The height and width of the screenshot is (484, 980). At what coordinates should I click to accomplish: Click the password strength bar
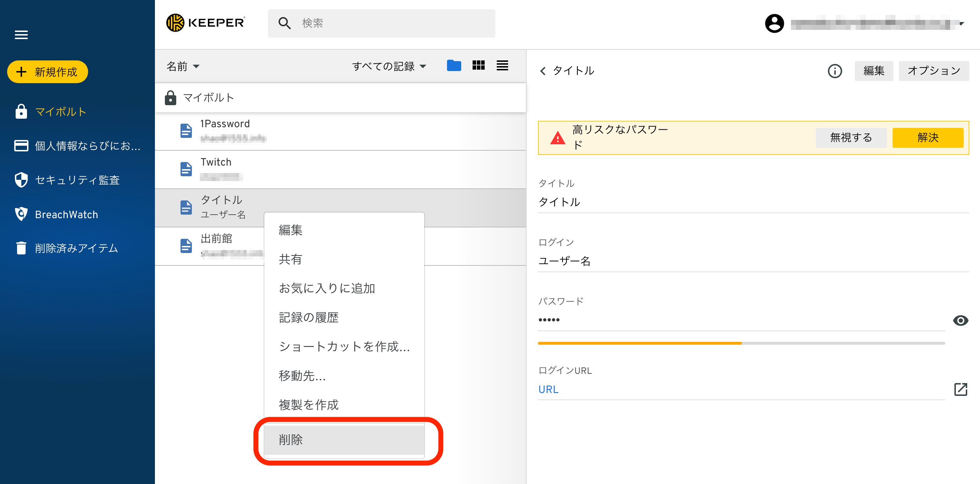point(741,343)
